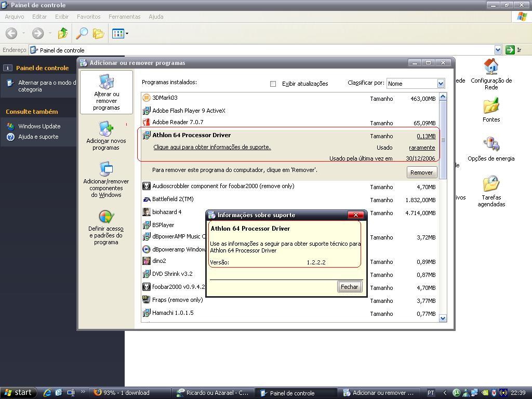
Task: Select the BSPlayer icon
Action: pos(146,225)
